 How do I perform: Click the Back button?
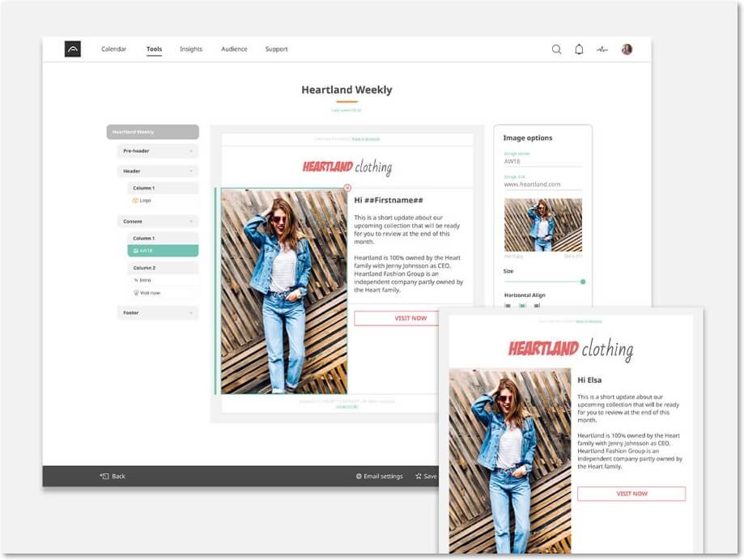tap(113, 476)
